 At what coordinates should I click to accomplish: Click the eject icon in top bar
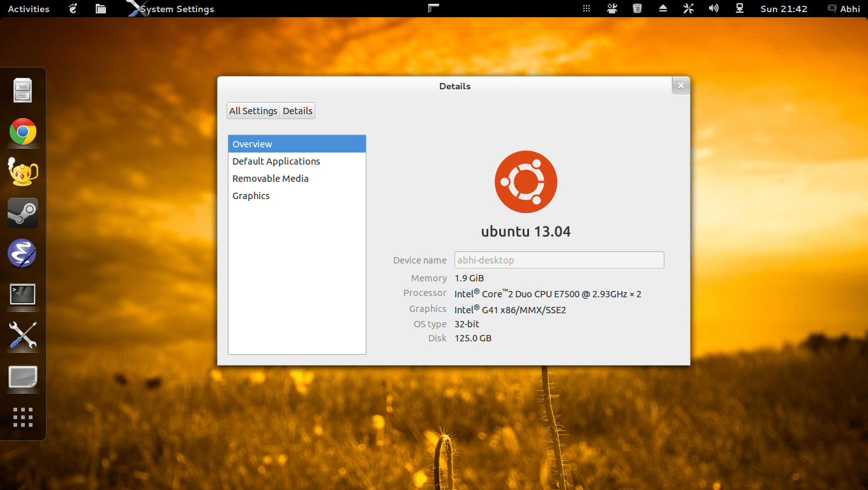pos(662,8)
